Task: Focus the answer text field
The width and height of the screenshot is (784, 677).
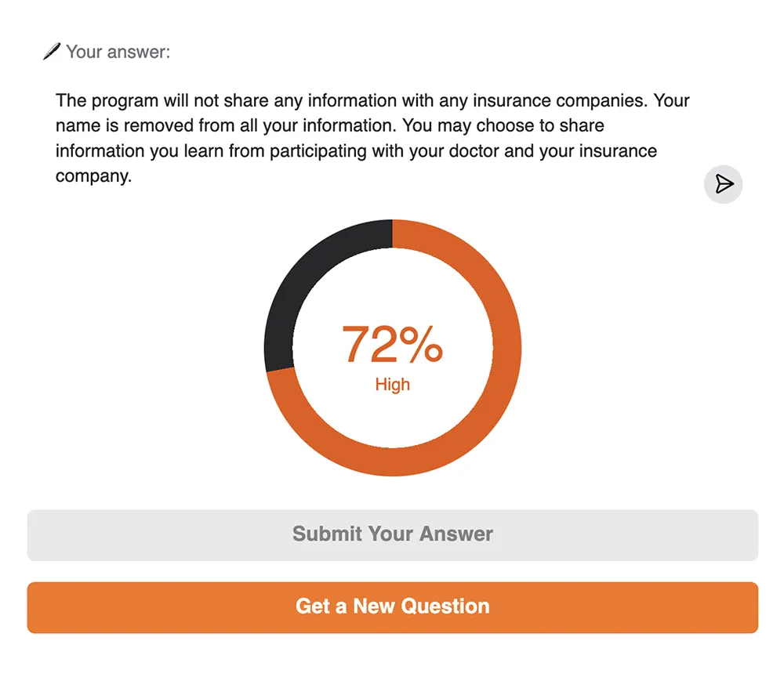Action: [372, 138]
